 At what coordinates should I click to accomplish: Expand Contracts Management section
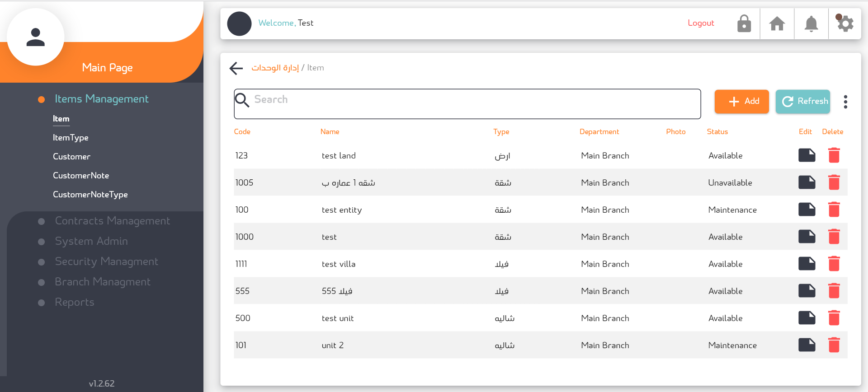coord(112,221)
